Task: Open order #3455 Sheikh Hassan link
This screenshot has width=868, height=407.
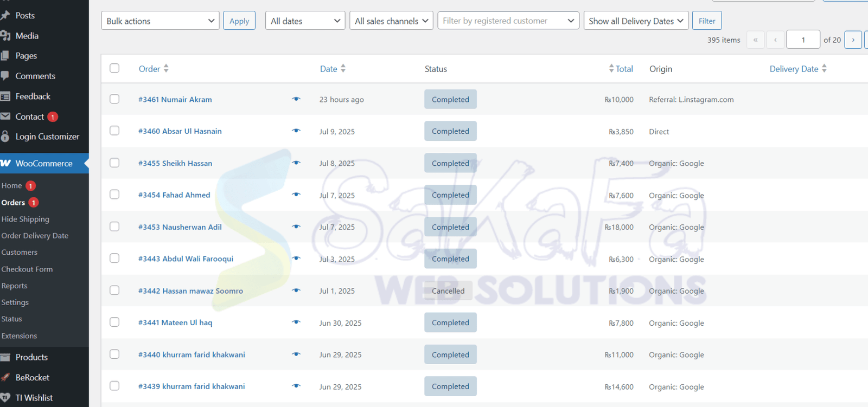Action: 175,163
